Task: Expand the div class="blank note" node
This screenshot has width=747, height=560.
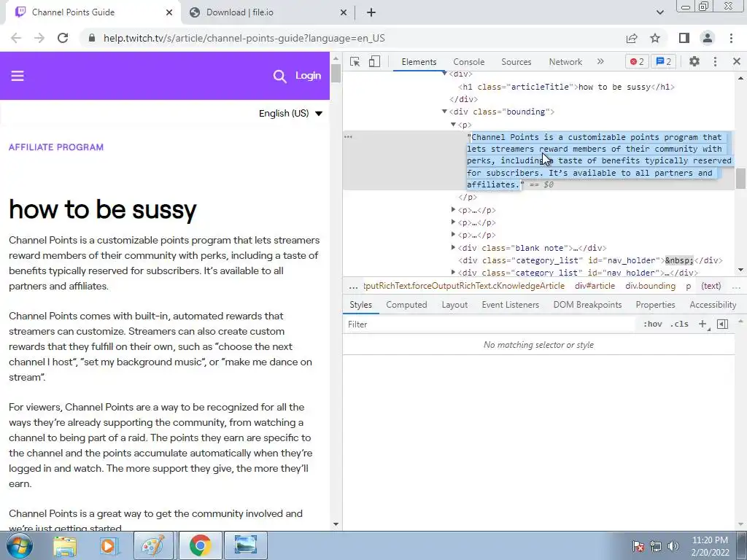Action: tap(453, 248)
